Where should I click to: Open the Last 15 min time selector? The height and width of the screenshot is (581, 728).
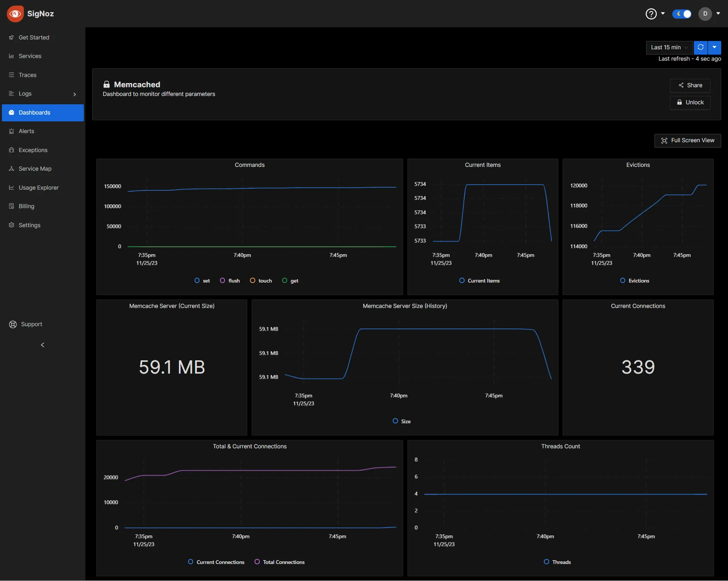pyautogui.click(x=670, y=47)
